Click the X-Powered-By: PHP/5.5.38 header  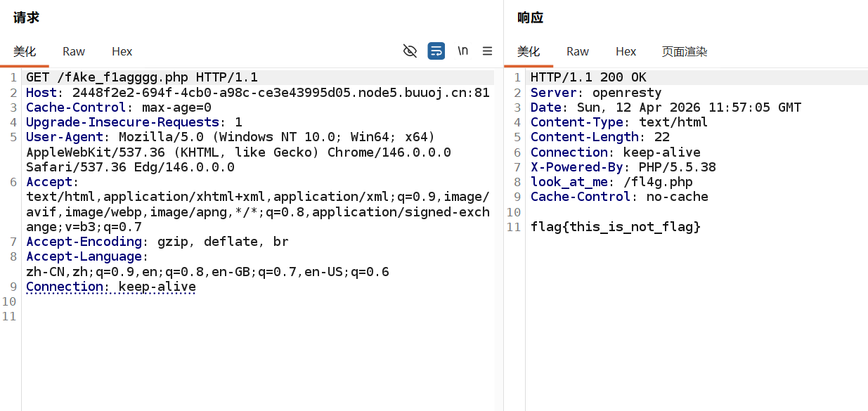click(x=623, y=167)
